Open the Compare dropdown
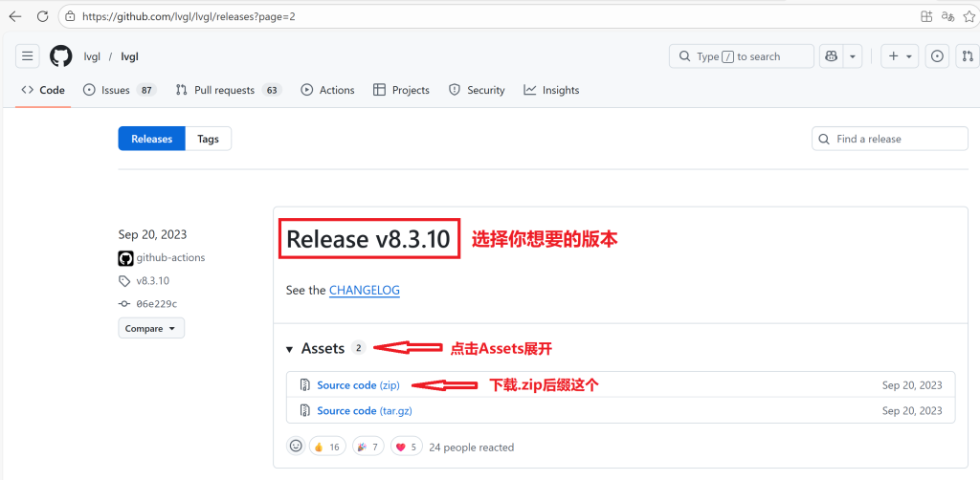 click(151, 328)
